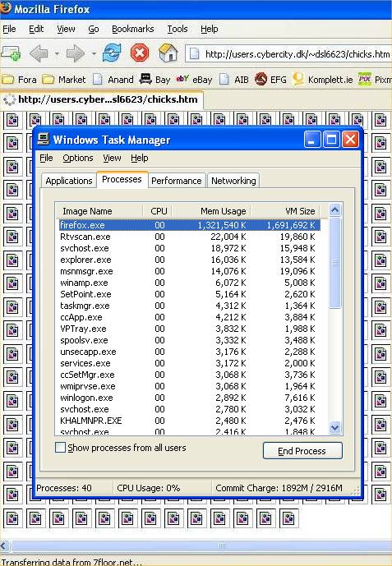This screenshot has height=566, width=392.
Task: Click the Back arrow navigation icon
Action: pos(39,53)
